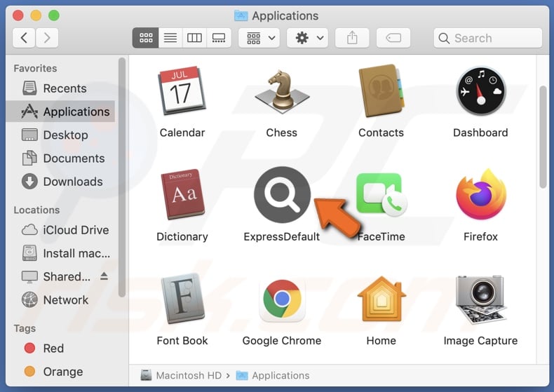Select the Firefox app icon

[x=481, y=194]
